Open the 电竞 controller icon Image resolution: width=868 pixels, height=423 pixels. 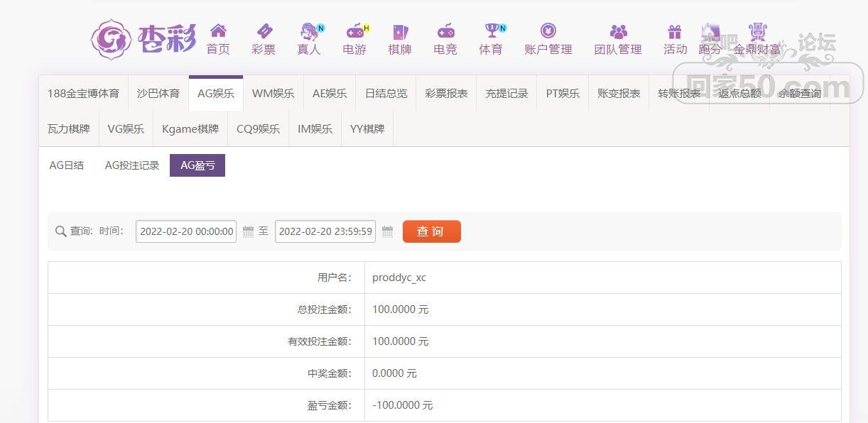[x=445, y=31]
